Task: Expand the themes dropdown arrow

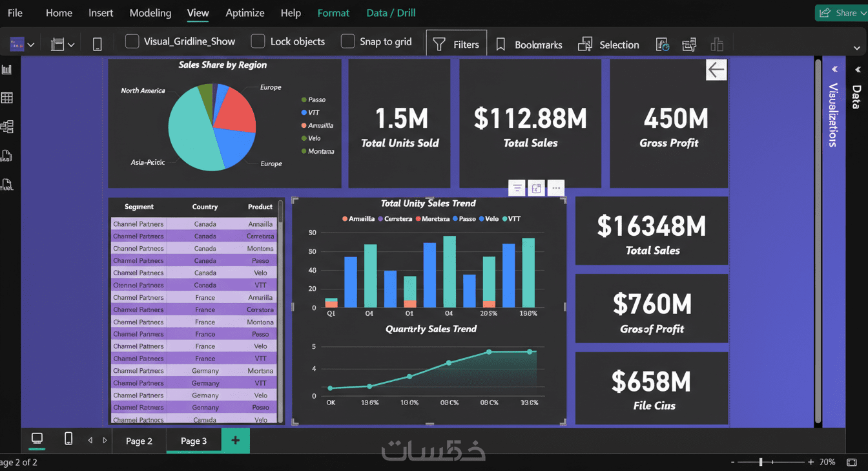Action: point(30,45)
